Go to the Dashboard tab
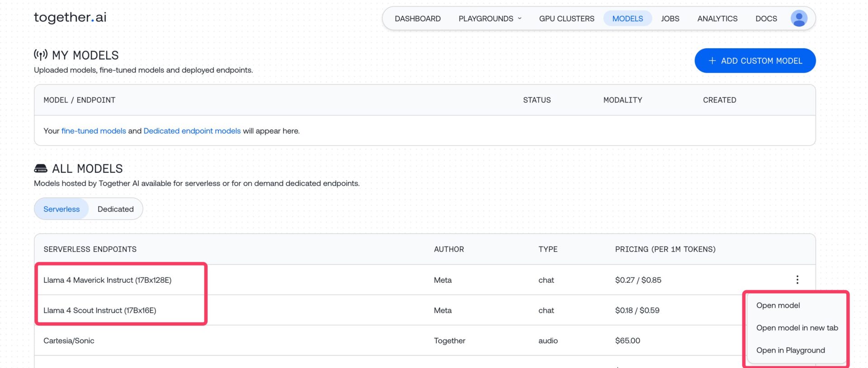The image size is (868, 368). pos(417,19)
